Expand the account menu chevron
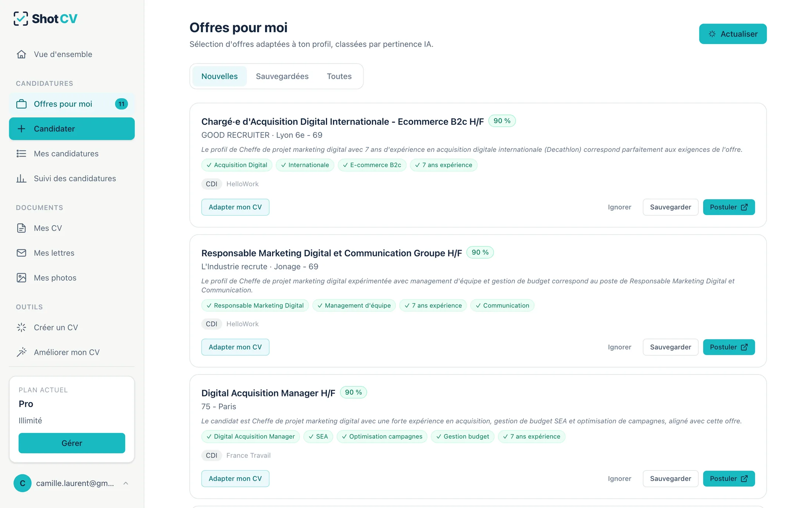 coord(126,483)
